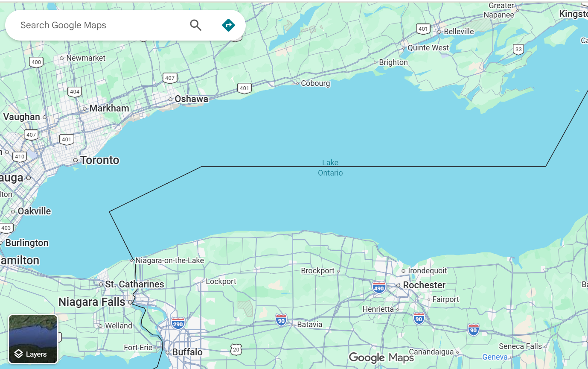
Task: Select the Niagara Falls label
Action: [92, 302]
